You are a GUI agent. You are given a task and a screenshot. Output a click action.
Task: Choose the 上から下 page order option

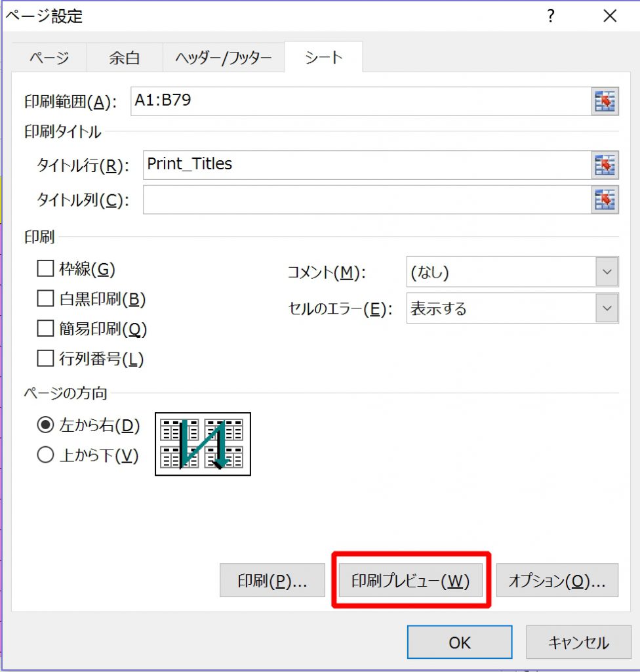[45, 455]
